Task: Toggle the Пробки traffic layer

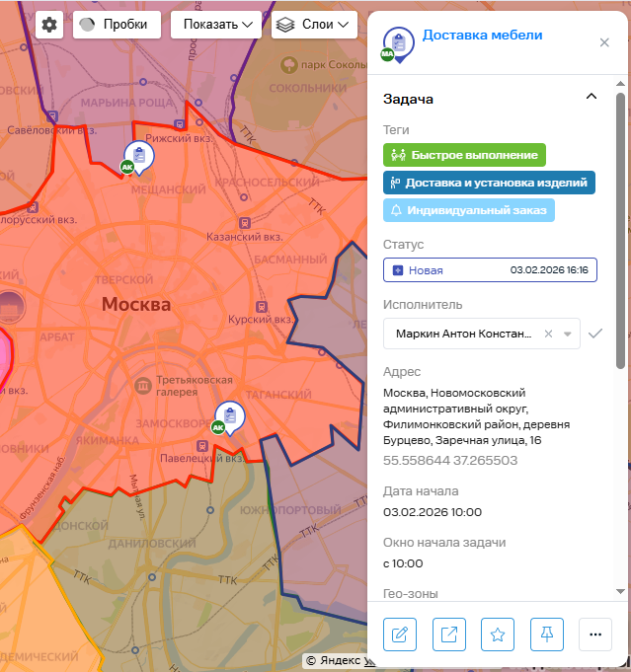Action: (x=117, y=25)
